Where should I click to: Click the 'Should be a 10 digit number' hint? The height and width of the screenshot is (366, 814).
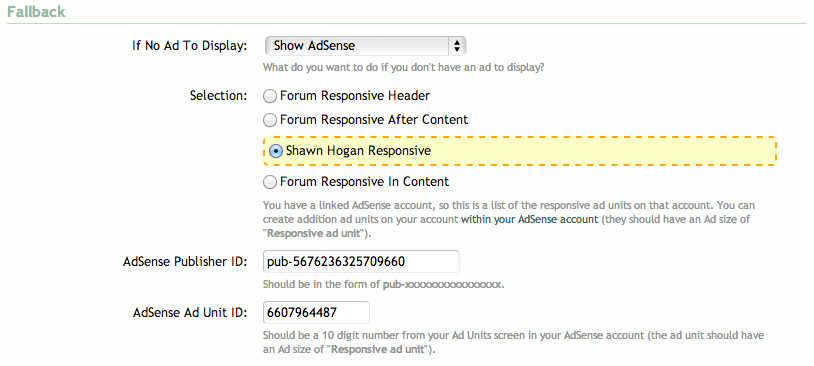coord(513,343)
